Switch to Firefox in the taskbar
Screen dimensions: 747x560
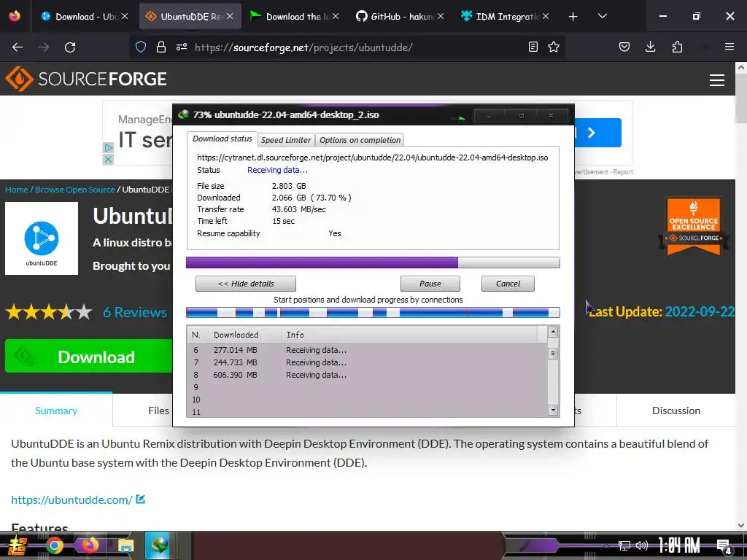click(90, 545)
